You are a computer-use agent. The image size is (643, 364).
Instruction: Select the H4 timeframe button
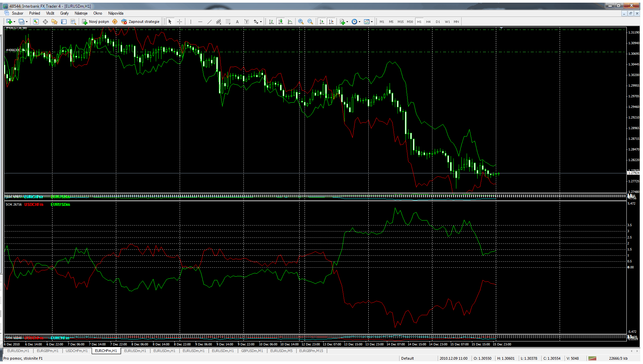click(x=428, y=22)
